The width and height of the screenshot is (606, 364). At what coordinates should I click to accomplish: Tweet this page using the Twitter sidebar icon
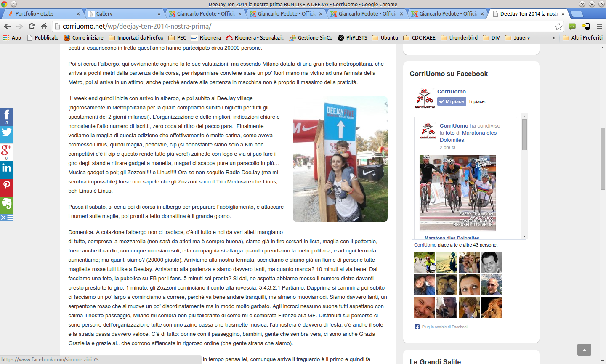[7, 134]
